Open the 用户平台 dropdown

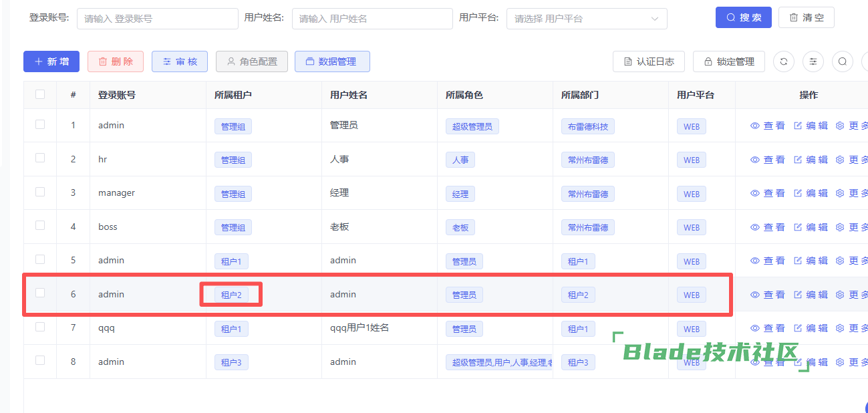(x=587, y=19)
